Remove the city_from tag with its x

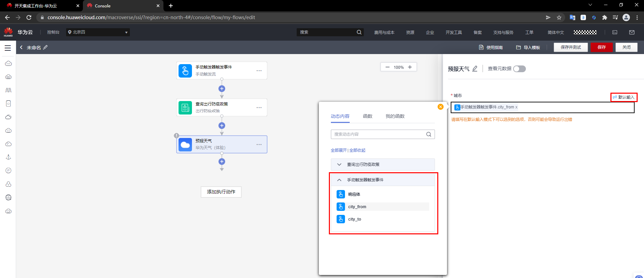[x=516, y=107]
